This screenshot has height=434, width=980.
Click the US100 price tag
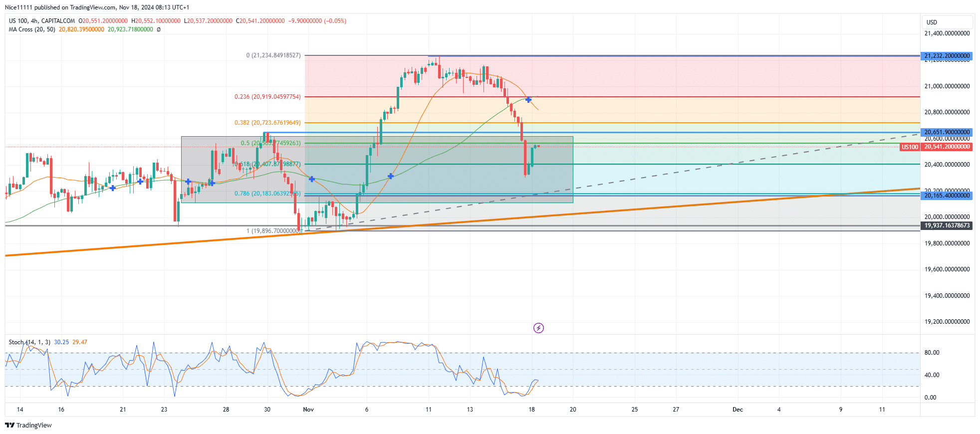click(x=910, y=147)
